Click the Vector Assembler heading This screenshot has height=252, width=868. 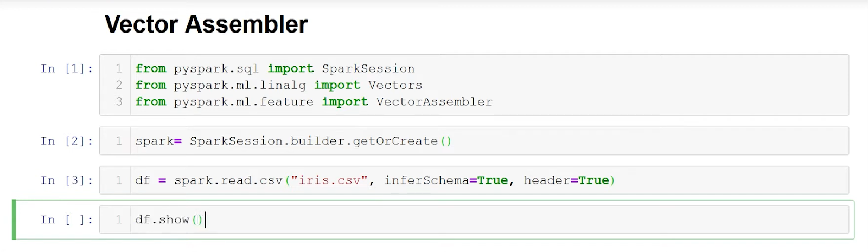click(x=206, y=24)
